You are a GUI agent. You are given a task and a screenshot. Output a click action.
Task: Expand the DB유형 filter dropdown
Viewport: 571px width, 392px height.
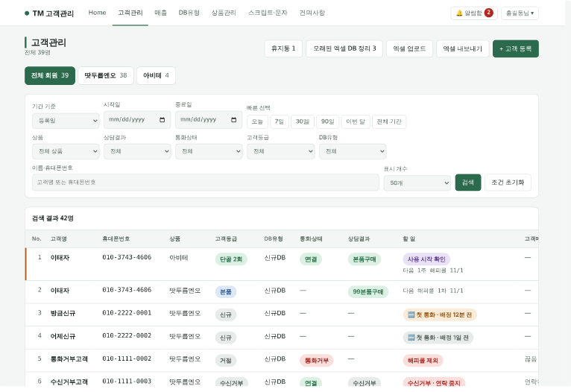click(x=353, y=151)
